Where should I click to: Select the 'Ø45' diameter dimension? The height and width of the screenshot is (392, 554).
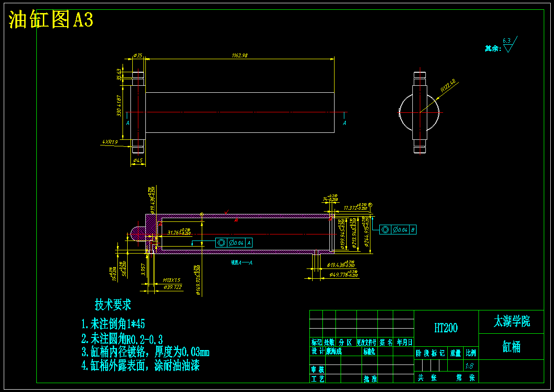click(x=138, y=160)
